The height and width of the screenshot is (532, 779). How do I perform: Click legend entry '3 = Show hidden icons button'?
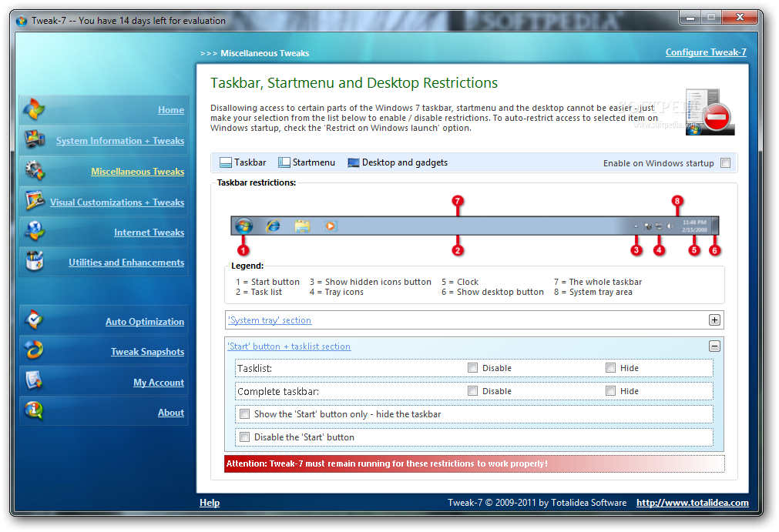(371, 282)
